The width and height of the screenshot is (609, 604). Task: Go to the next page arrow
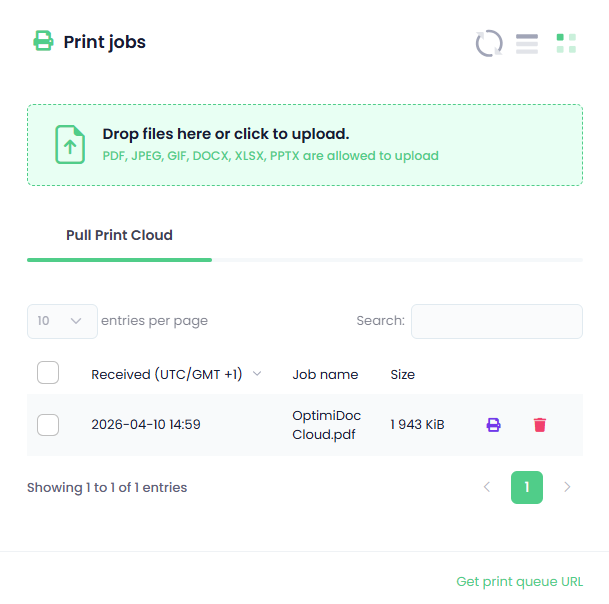pos(567,487)
